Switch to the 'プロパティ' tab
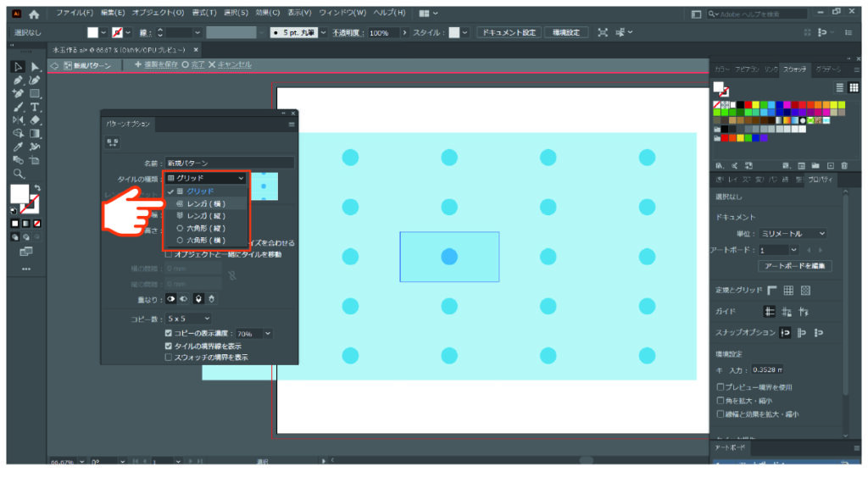Screen dimensions: 868x494 [x=821, y=180]
